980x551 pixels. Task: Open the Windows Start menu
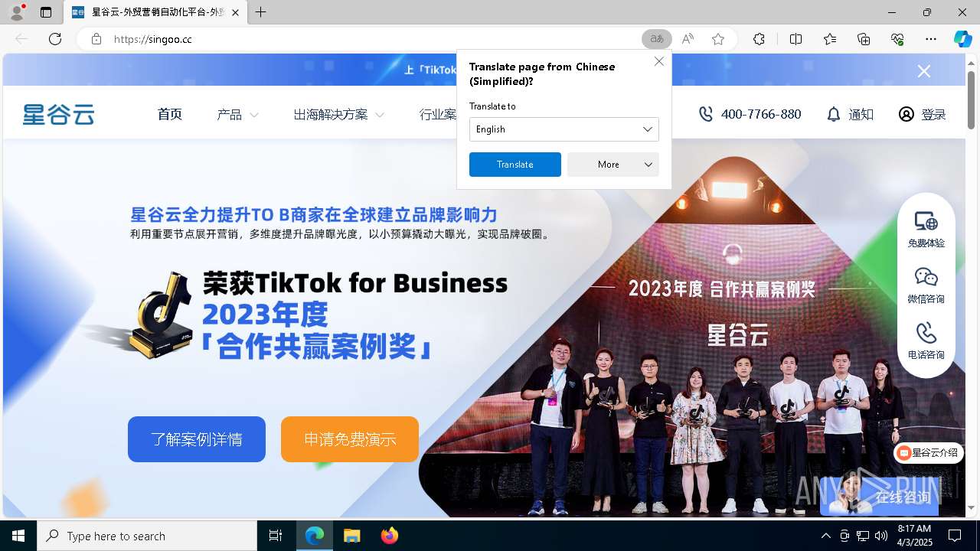tap(18, 536)
